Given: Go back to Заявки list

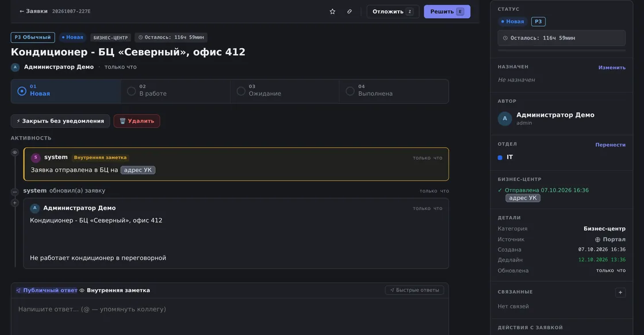Looking at the screenshot, I should pyautogui.click(x=33, y=11).
